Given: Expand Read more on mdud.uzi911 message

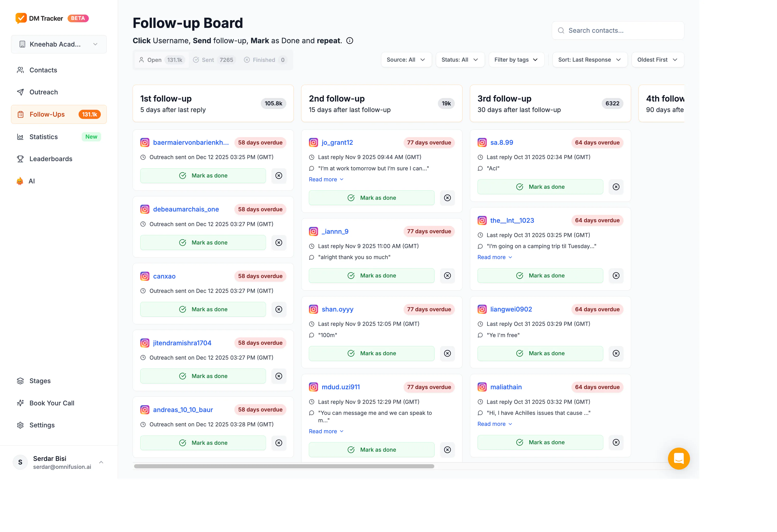Looking at the screenshot, I should (326, 432).
